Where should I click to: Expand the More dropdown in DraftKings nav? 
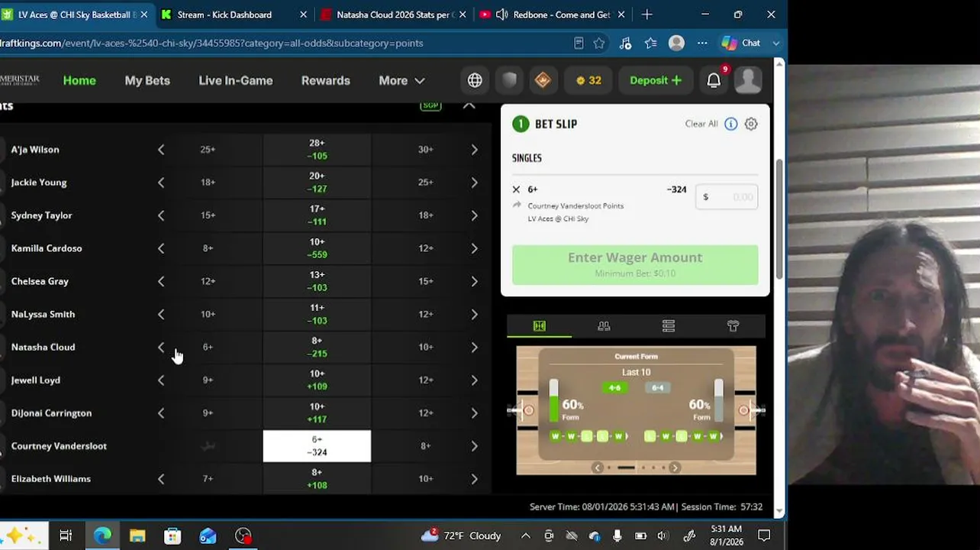tap(401, 80)
